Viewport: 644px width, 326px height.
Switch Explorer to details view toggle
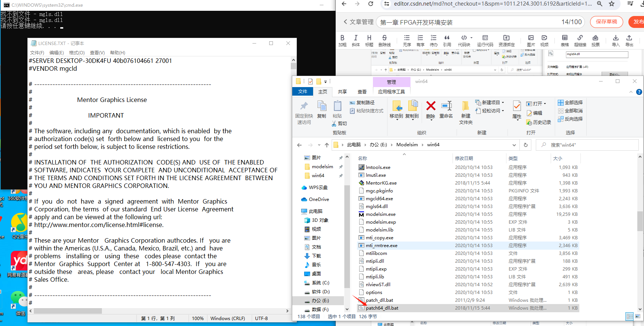point(629,316)
